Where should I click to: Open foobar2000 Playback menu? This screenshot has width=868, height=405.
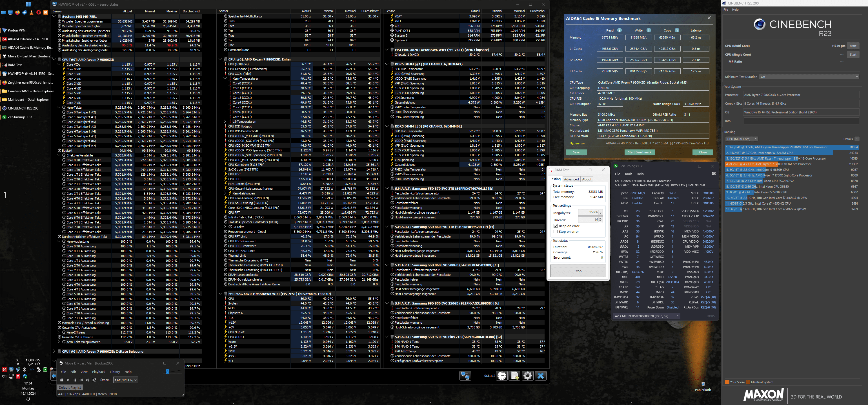pyautogui.click(x=99, y=372)
